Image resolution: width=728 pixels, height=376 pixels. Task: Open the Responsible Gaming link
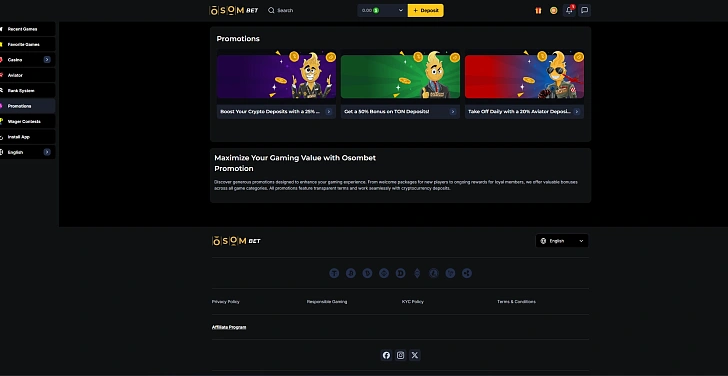click(x=327, y=302)
